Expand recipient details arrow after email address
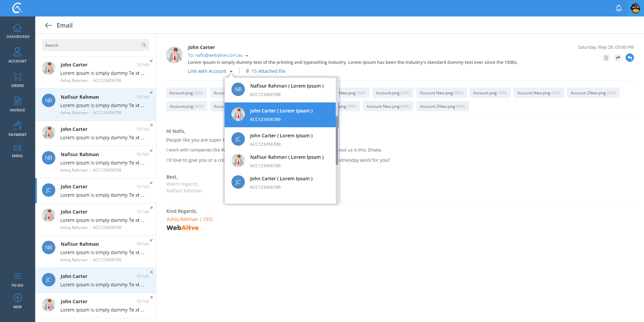This screenshot has width=644, height=322. (x=247, y=56)
